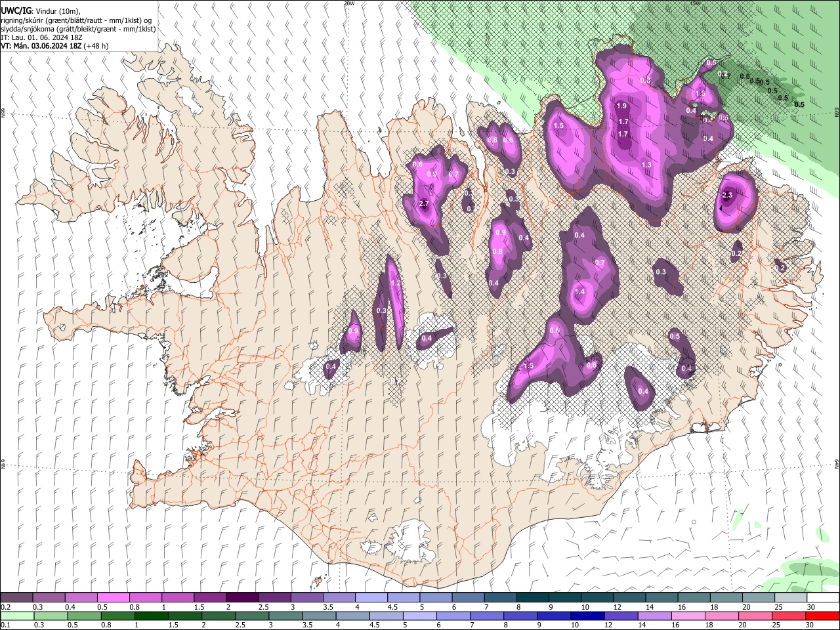Screen dimensions: 840x630
Task: Click the 0.1 label of the rain scale
Action: point(5,625)
